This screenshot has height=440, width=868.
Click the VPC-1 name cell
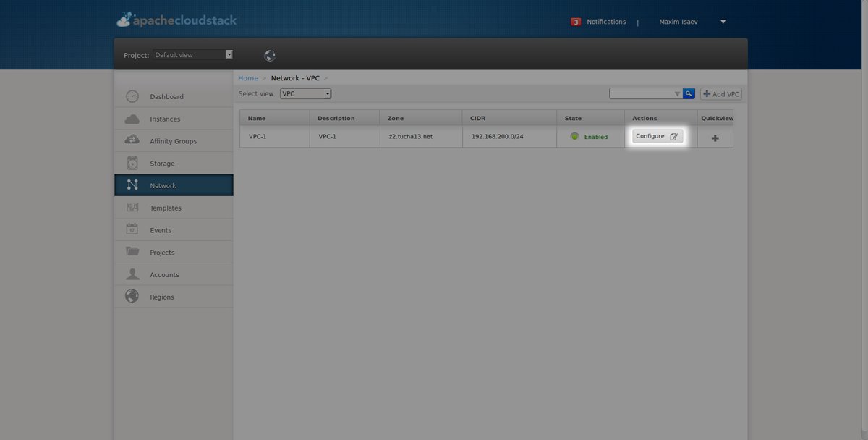click(275, 137)
